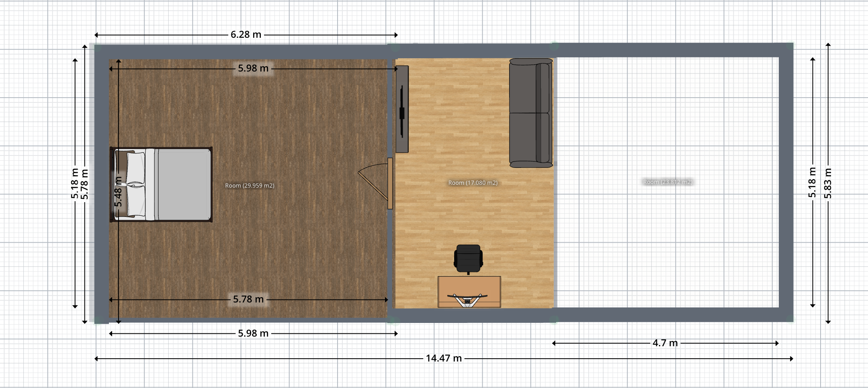Screen dimensions: 868x388
Task: Click the 5.78 m horizontal dimension inside bedroom
Action: [x=248, y=299]
